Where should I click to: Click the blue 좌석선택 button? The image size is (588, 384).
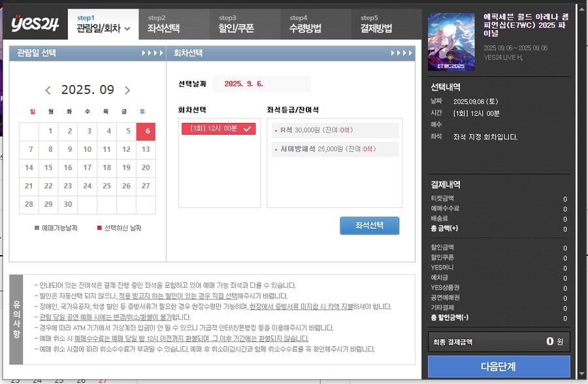point(369,226)
